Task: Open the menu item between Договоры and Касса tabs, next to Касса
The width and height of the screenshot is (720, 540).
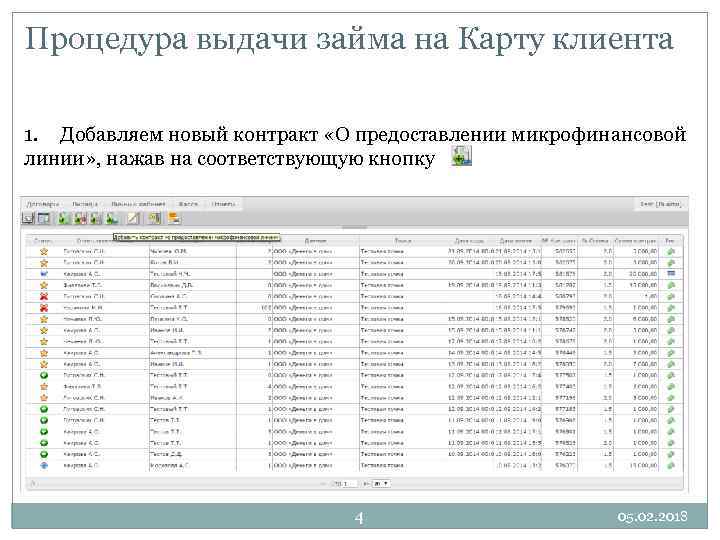Action: 138,204
